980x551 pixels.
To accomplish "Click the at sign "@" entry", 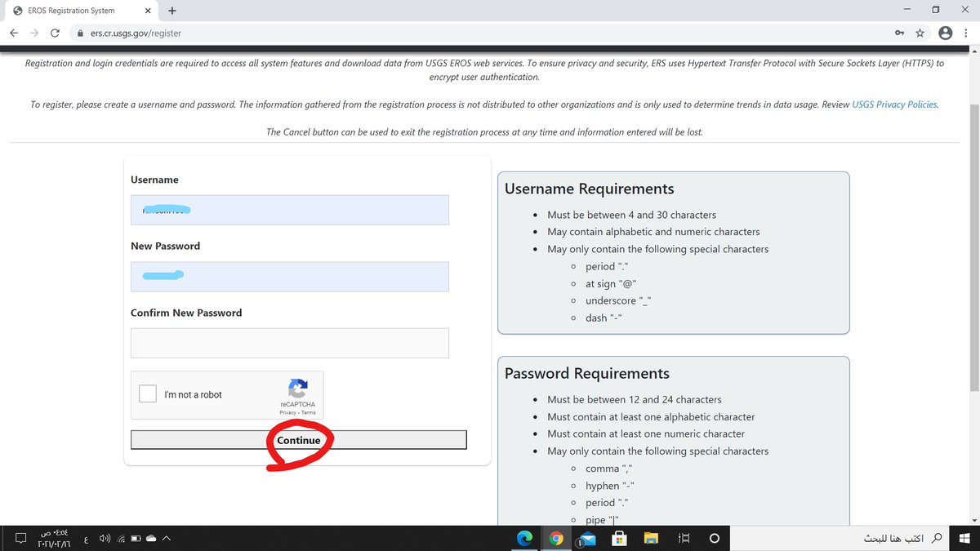I will click(611, 283).
